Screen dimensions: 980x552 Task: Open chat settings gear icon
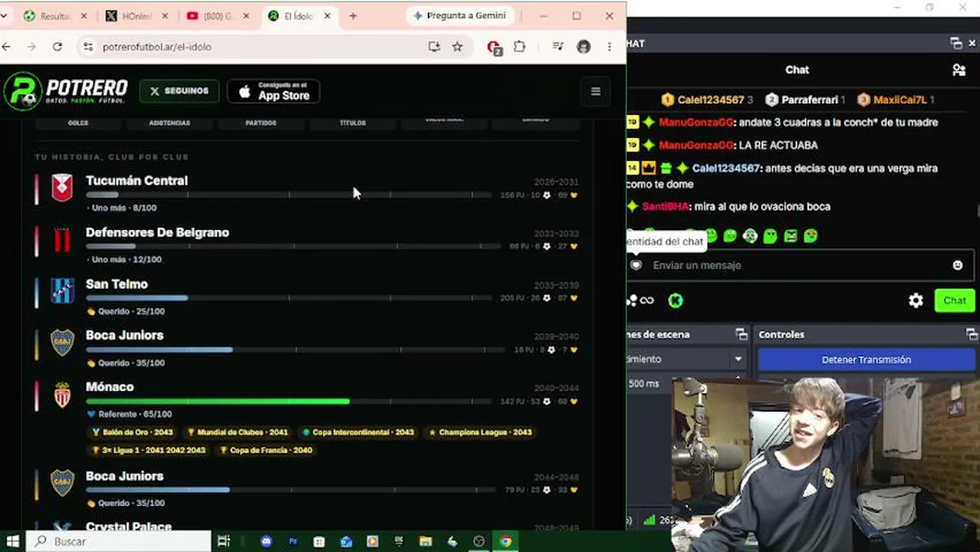click(x=916, y=301)
